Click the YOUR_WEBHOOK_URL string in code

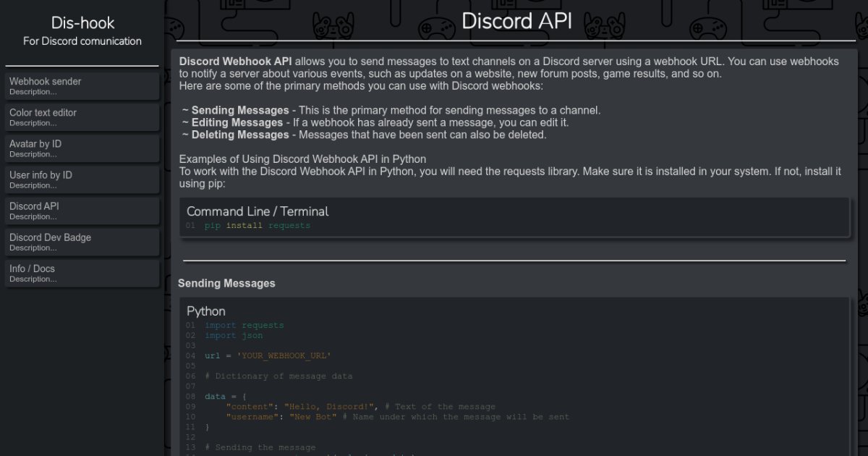[x=284, y=356]
